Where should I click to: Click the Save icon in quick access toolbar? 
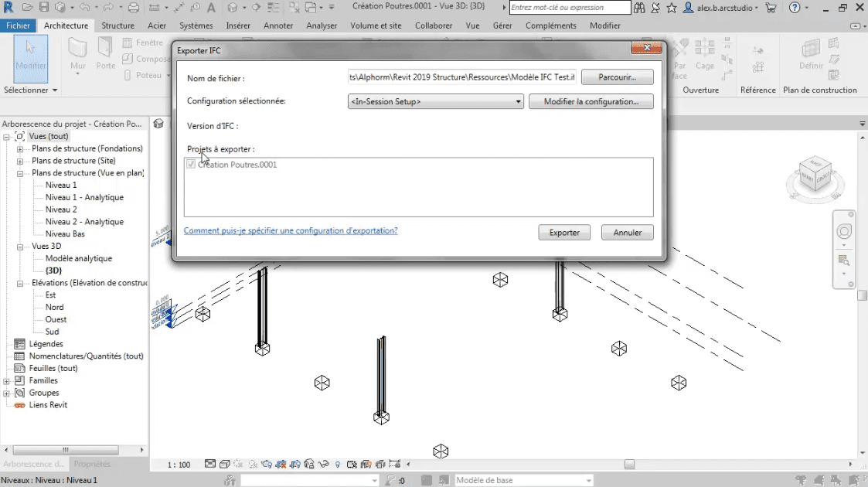point(44,8)
